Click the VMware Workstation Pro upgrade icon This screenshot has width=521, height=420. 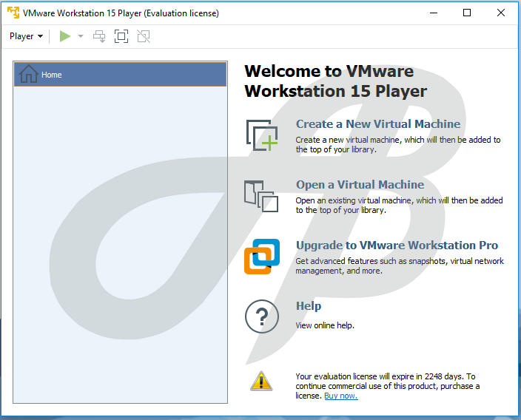point(262,257)
